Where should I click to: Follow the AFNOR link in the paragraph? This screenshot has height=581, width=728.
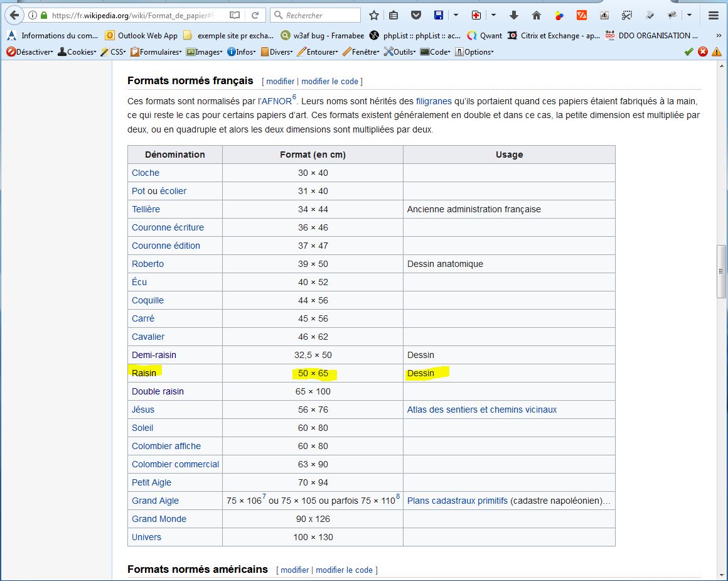coord(276,100)
